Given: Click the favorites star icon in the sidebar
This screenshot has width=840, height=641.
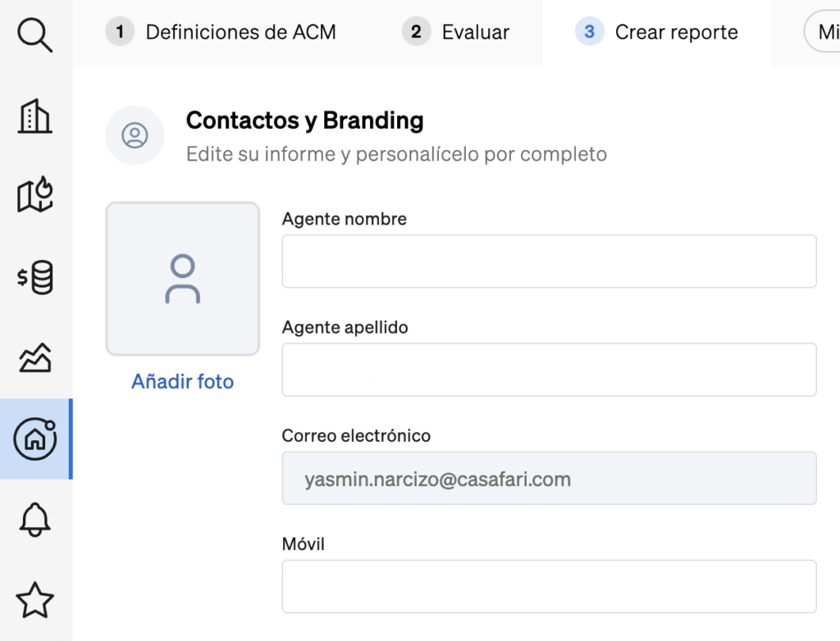Looking at the screenshot, I should [35, 600].
